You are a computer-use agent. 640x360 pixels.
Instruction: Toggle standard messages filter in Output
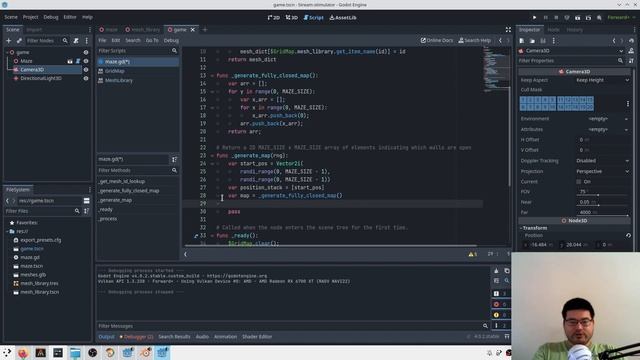500,294
